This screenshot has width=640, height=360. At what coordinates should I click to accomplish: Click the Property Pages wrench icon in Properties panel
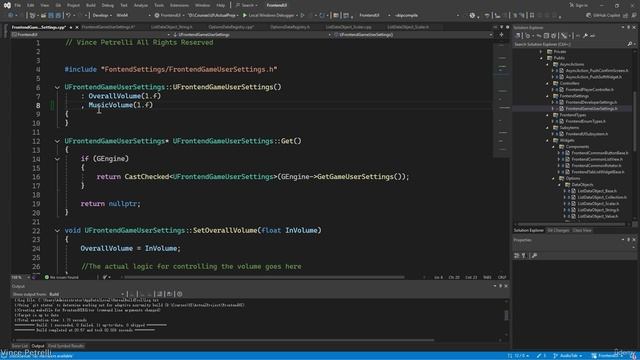[534, 256]
